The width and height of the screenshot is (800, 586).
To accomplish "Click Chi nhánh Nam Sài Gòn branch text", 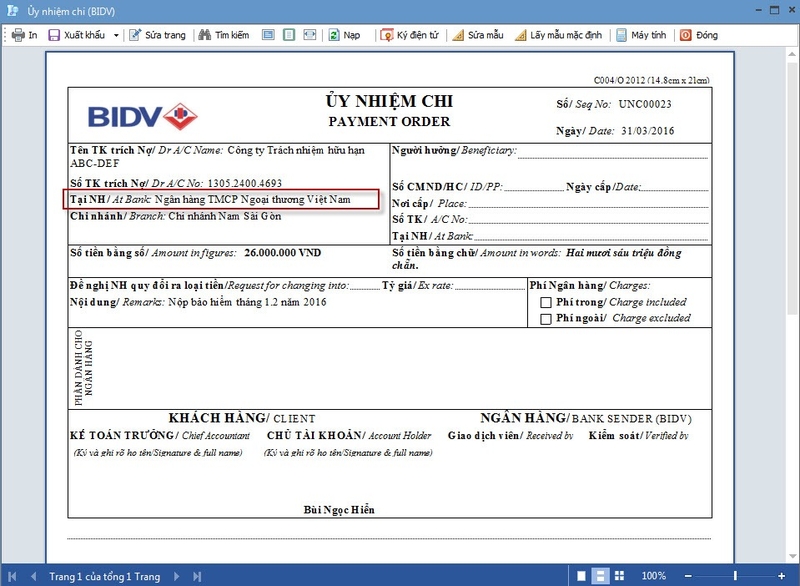I will [224, 216].
